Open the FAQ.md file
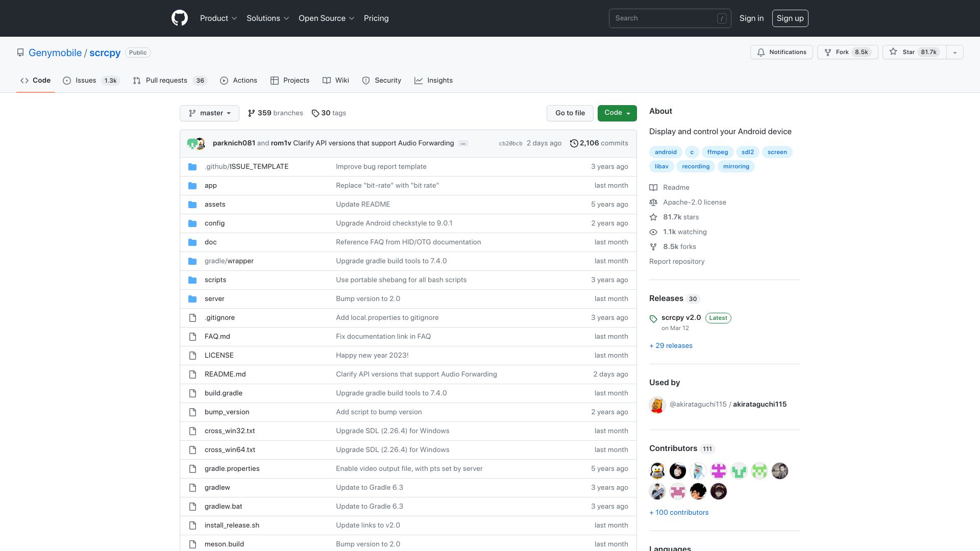This screenshot has width=980, height=551. click(x=217, y=337)
